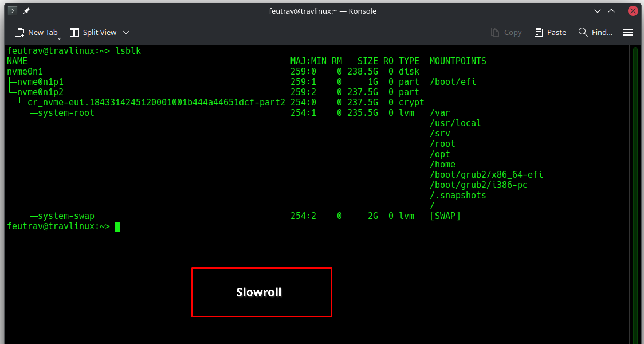
Task: Click the Paste clipboard icon
Action: [538, 32]
